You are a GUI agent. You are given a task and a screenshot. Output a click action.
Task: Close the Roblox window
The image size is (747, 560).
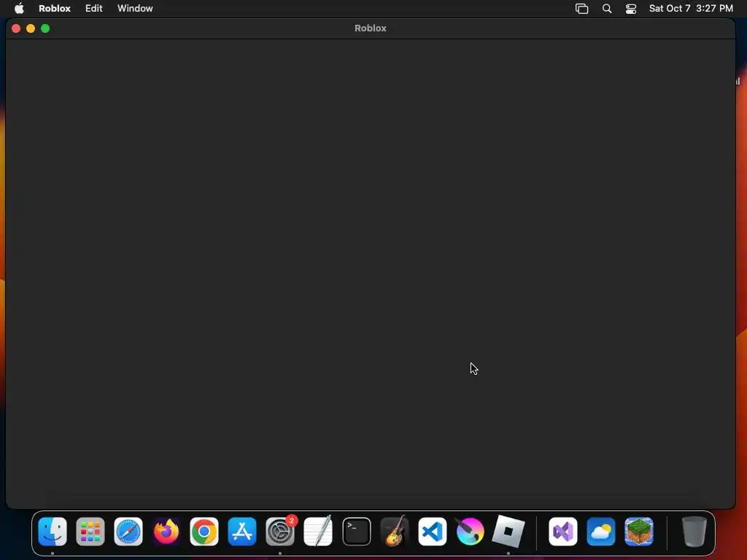(x=16, y=28)
